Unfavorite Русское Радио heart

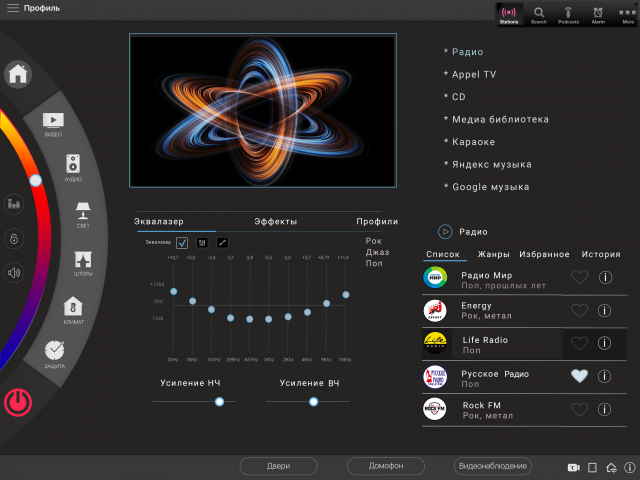580,376
